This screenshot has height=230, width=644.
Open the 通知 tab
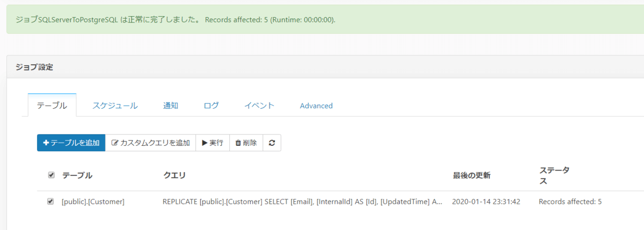pos(171,106)
